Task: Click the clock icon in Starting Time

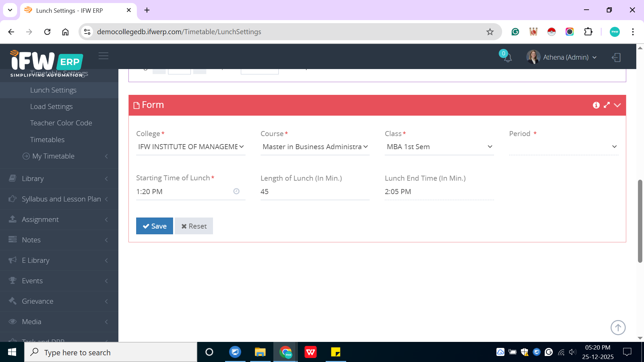Action: (236, 191)
